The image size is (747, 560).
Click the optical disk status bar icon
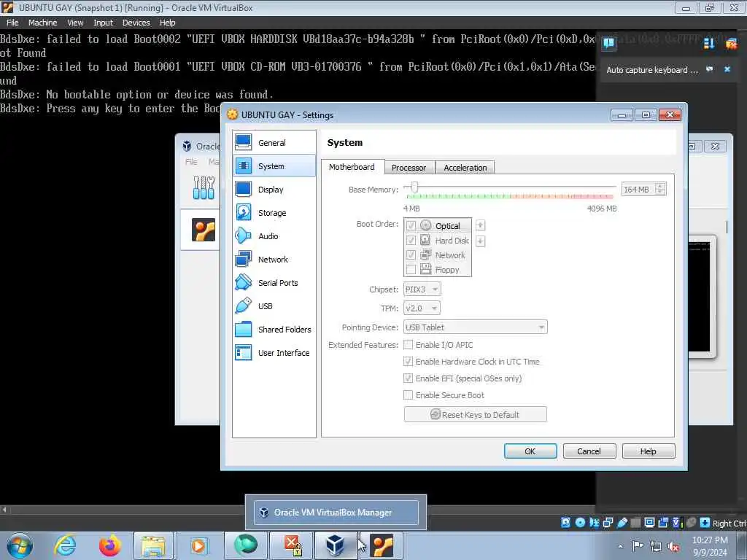(580, 522)
